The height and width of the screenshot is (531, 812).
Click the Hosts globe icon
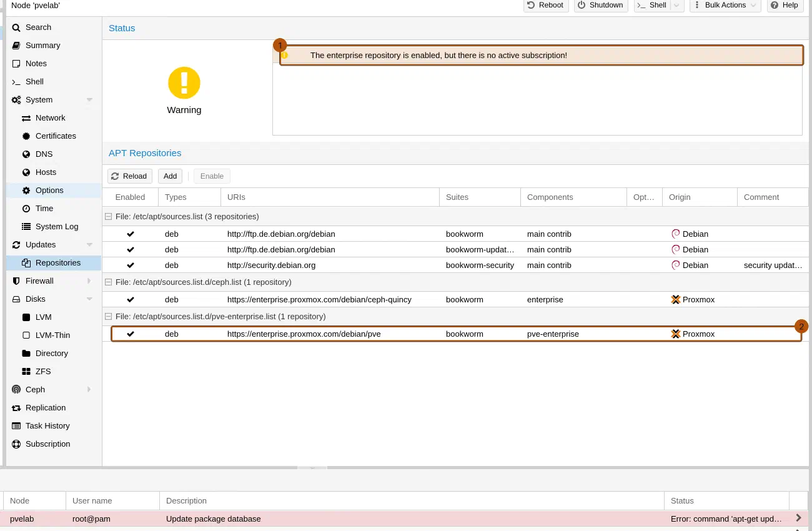[26, 172]
